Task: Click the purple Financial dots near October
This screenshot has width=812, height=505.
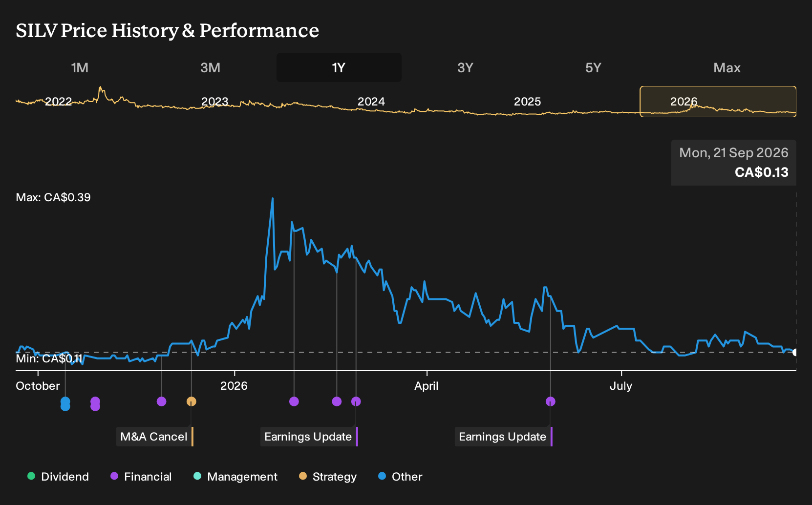Action: pyautogui.click(x=95, y=404)
